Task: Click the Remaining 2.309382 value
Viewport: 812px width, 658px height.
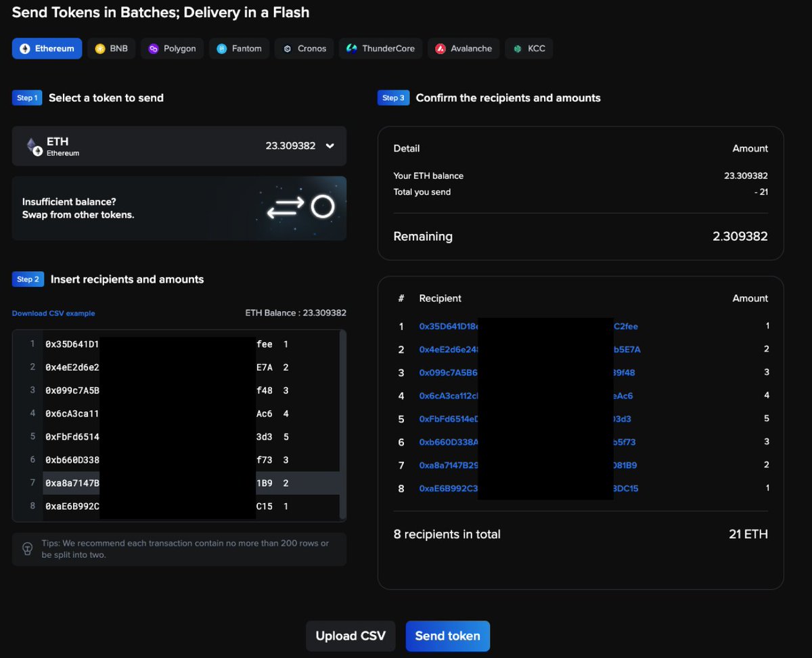Action: tap(740, 237)
